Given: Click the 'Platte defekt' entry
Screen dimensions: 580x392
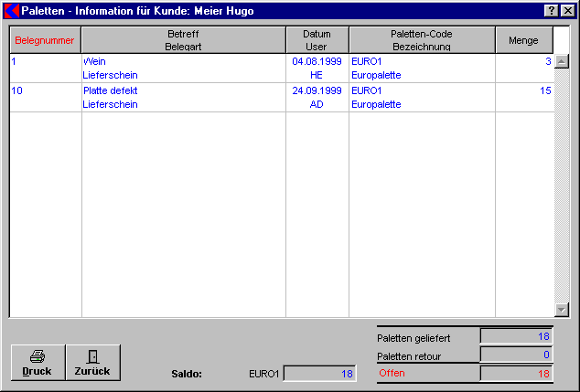Looking at the screenshot, I should [x=110, y=91].
